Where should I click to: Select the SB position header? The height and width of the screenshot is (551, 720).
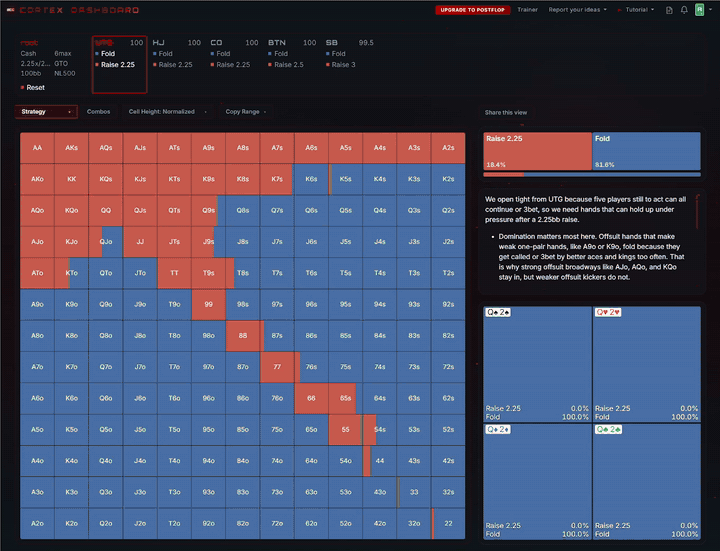click(x=332, y=43)
